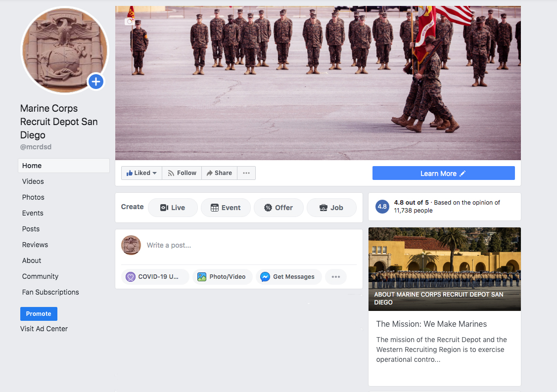Click the Write a post field
The height and width of the screenshot is (392, 557).
coord(247,245)
